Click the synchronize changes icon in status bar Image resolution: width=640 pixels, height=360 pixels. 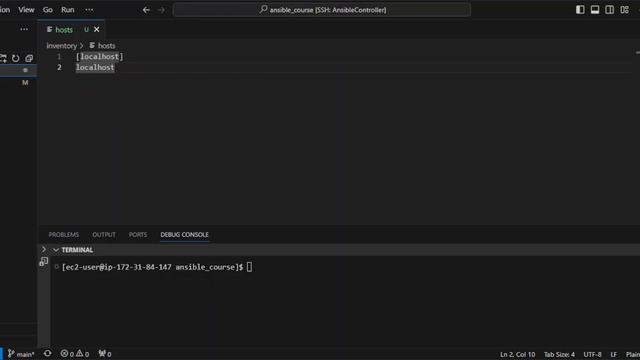(x=47, y=354)
